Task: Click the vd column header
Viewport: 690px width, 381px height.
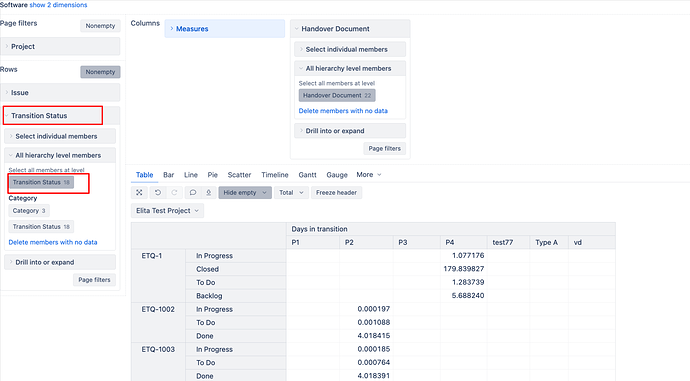Action: point(592,242)
